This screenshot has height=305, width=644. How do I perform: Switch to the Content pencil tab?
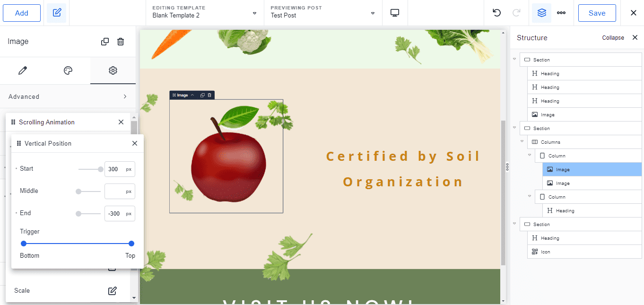(x=22, y=70)
